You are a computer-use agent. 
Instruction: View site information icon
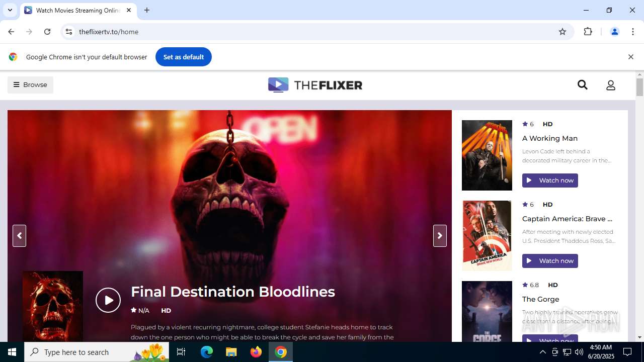click(x=69, y=32)
